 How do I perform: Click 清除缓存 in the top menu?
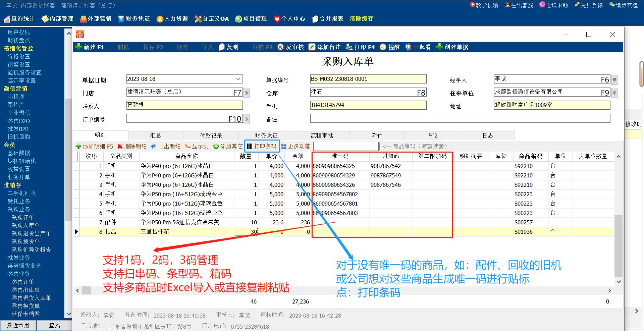point(362,19)
